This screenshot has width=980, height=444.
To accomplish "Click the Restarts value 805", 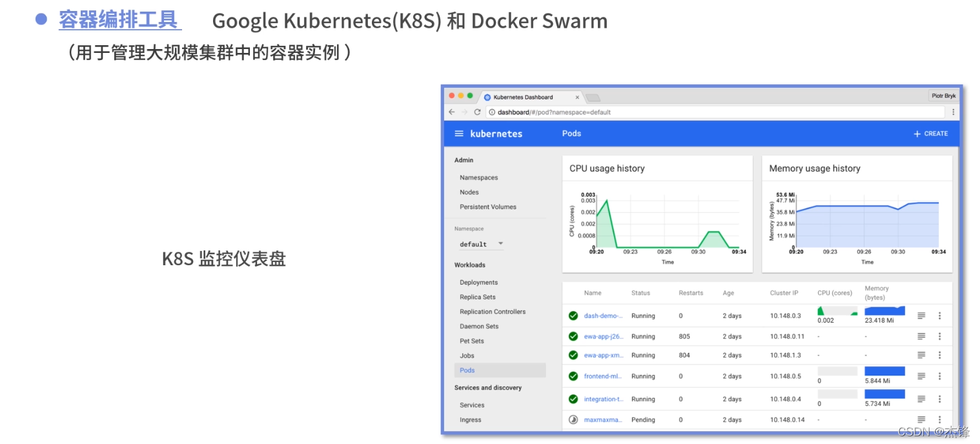I will (684, 336).
